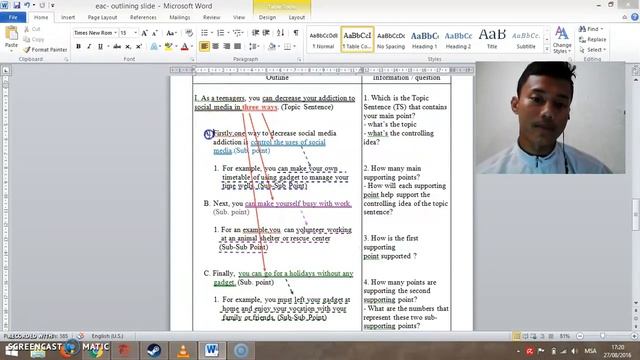The image size is (640, 360).
Task: Click English (U.S.) language in status bar
Action: point(107,336)
